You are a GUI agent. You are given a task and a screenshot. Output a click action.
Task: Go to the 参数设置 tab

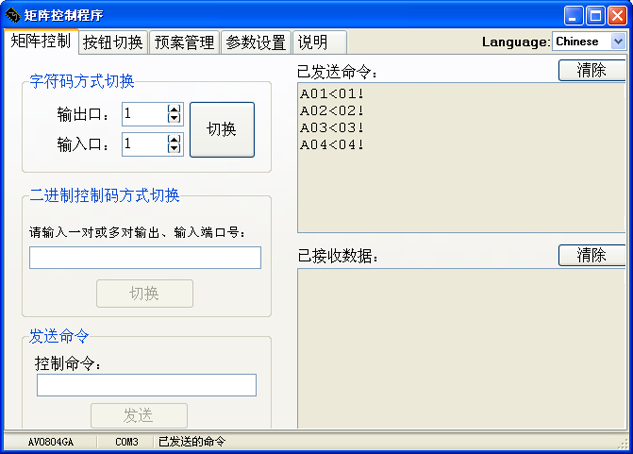click(255, 42)
